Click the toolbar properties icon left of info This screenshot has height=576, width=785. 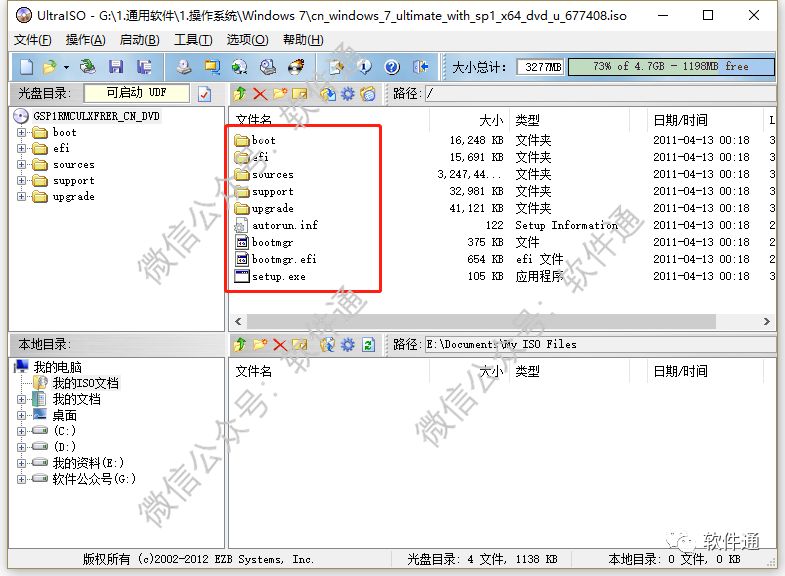coord(336,67)
